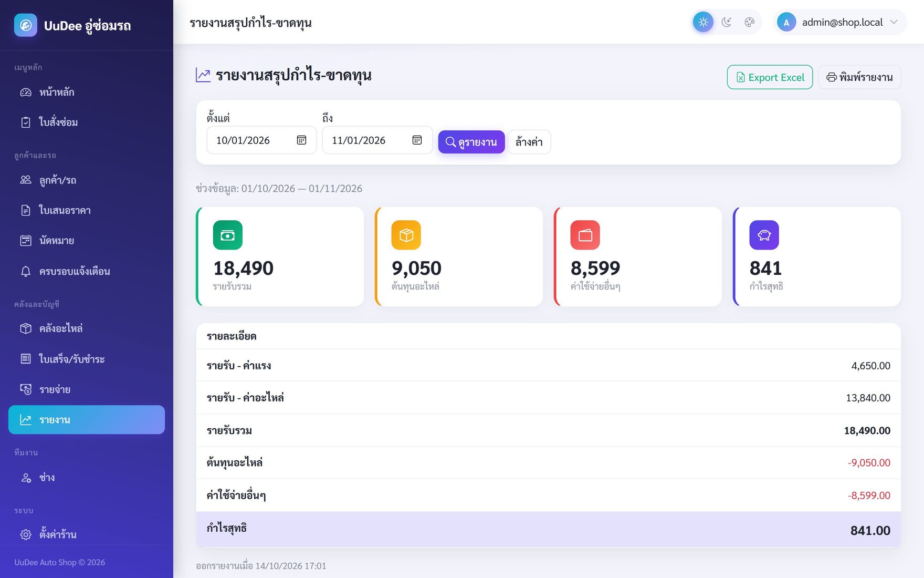Open the color palette theme option

coord(749,22)
